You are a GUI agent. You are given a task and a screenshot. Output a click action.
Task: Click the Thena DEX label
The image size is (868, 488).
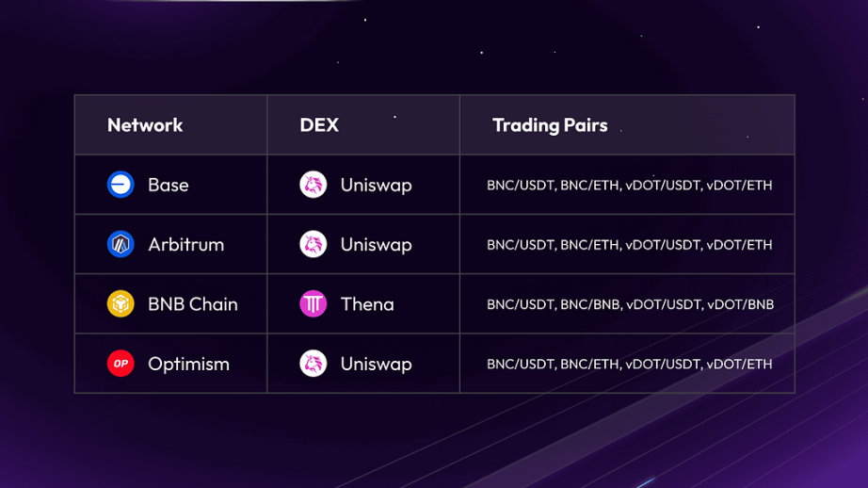tap(367, 304)
